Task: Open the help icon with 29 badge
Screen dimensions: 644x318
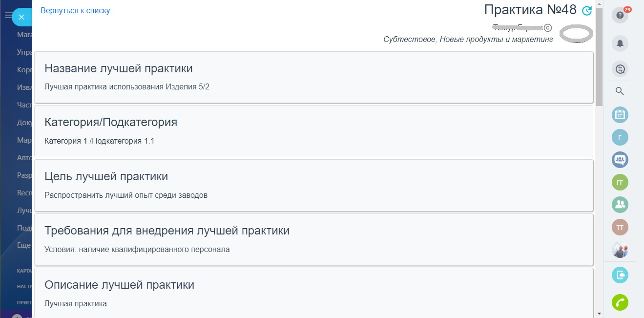Action: point(620,15)
